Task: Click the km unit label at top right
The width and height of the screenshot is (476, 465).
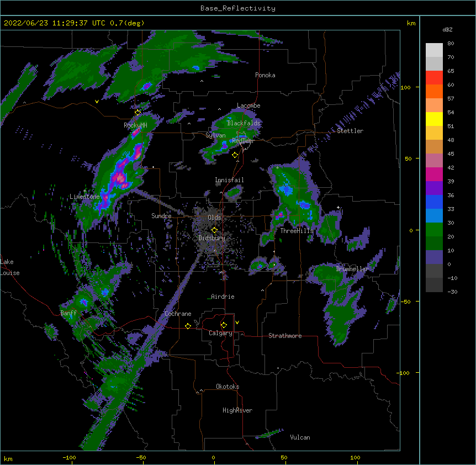Action: coord(411,23)
